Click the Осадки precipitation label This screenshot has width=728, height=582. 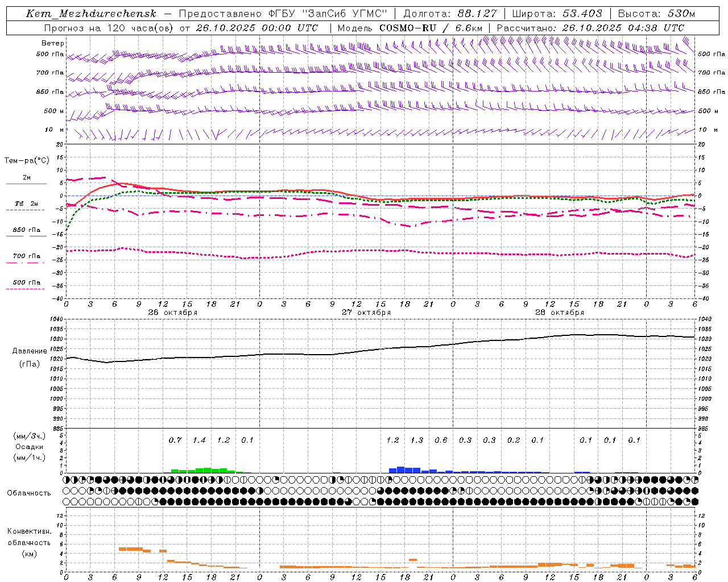click(x=30, y=447)
